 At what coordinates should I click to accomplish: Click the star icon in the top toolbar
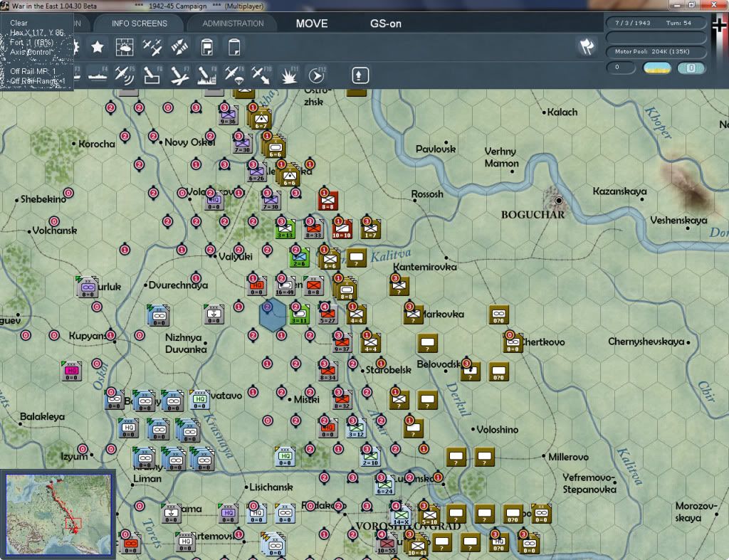[97, 47]
